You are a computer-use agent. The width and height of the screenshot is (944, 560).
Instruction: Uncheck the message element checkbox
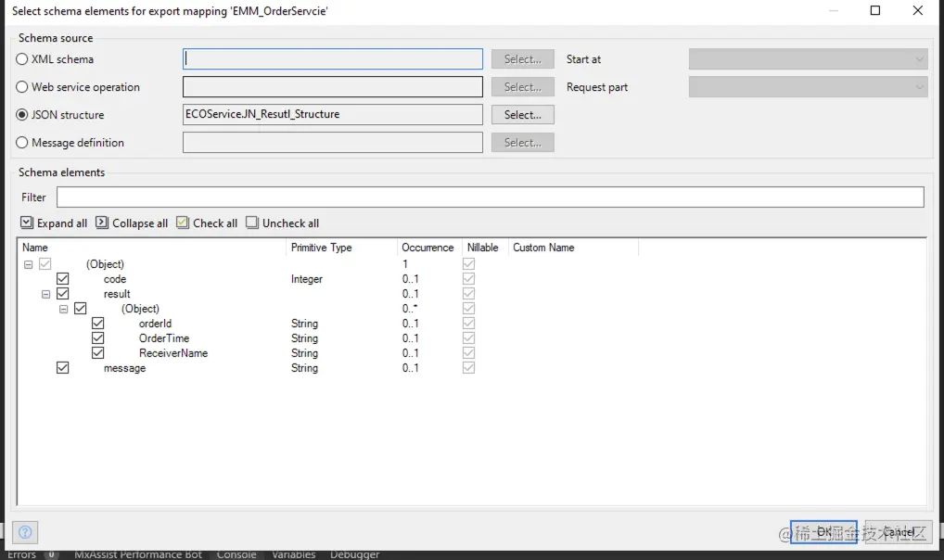pyautogui.click(x=63, y=367)
